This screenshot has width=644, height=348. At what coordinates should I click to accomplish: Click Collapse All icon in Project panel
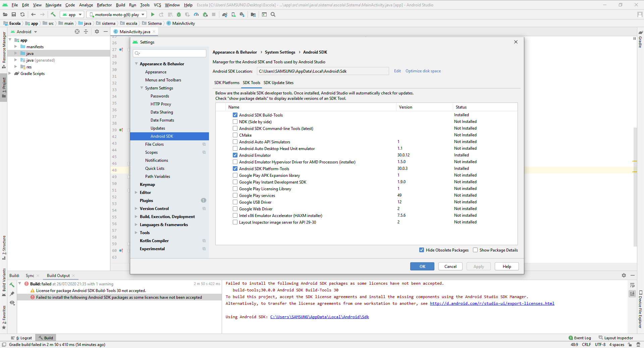86,31
